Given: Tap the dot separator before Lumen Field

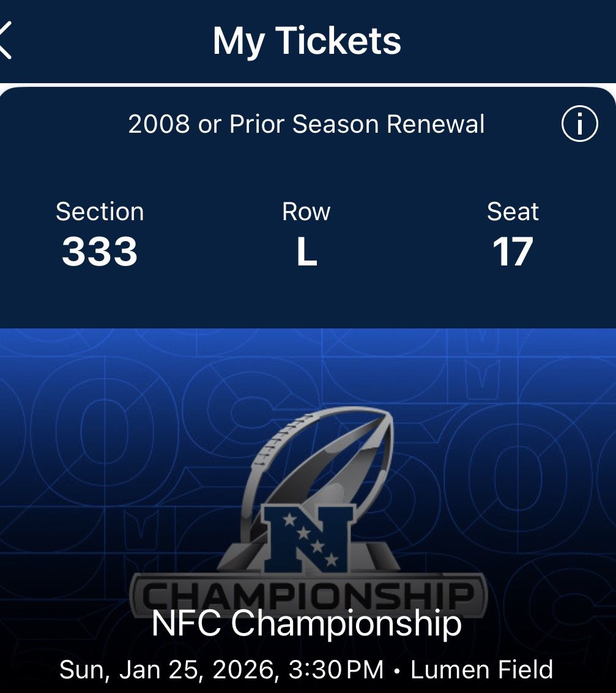Looking at the screenshot, I should click(x=397, y=671).
